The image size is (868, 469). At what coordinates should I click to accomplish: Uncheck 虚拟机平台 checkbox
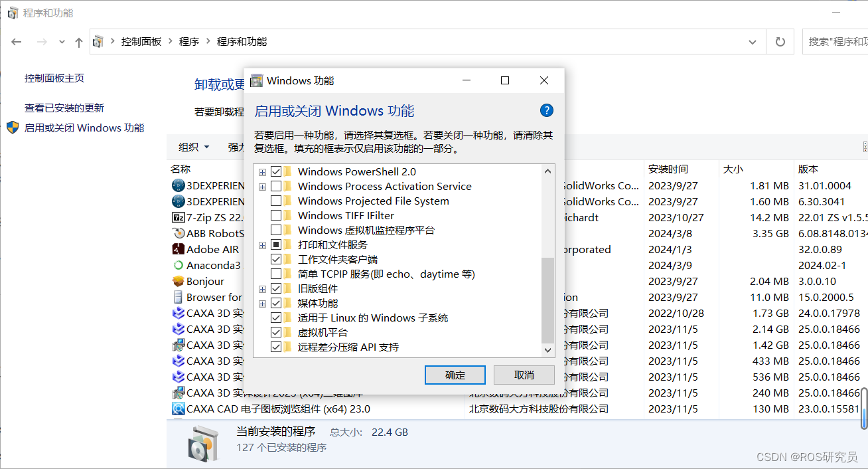(276, 332)
